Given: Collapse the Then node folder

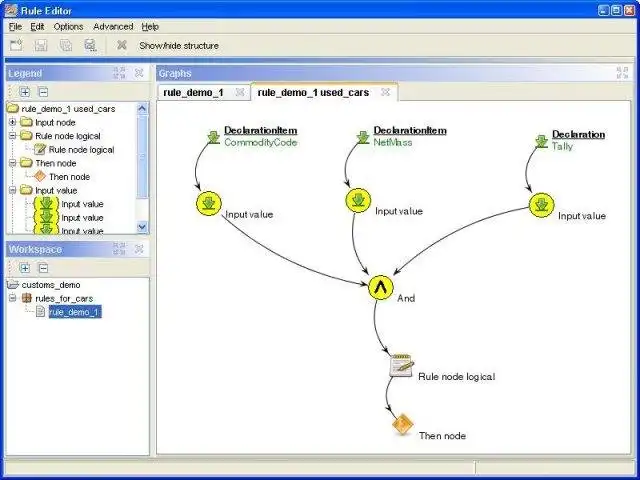Looking at the screenshot, I should (x=13, y=163).
